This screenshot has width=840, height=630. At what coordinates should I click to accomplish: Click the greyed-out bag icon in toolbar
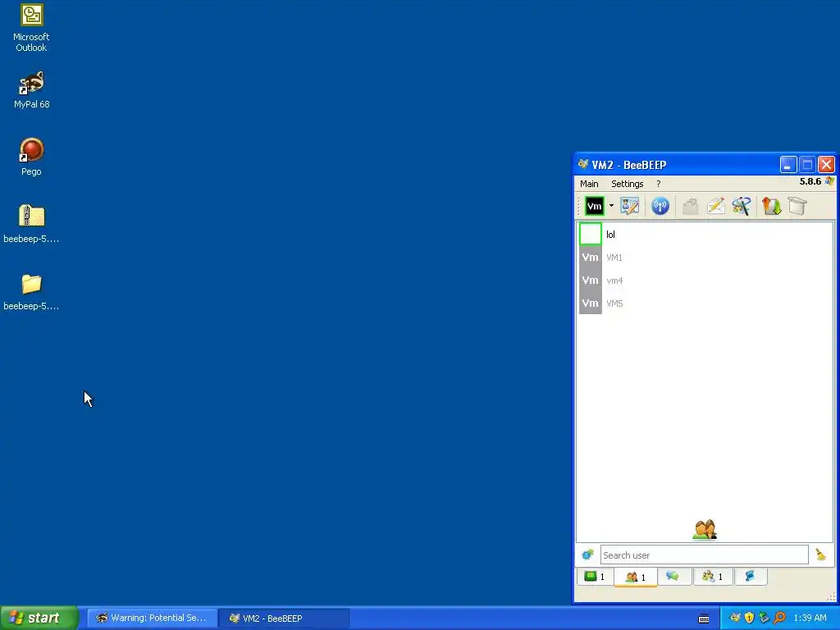point(691,206)
